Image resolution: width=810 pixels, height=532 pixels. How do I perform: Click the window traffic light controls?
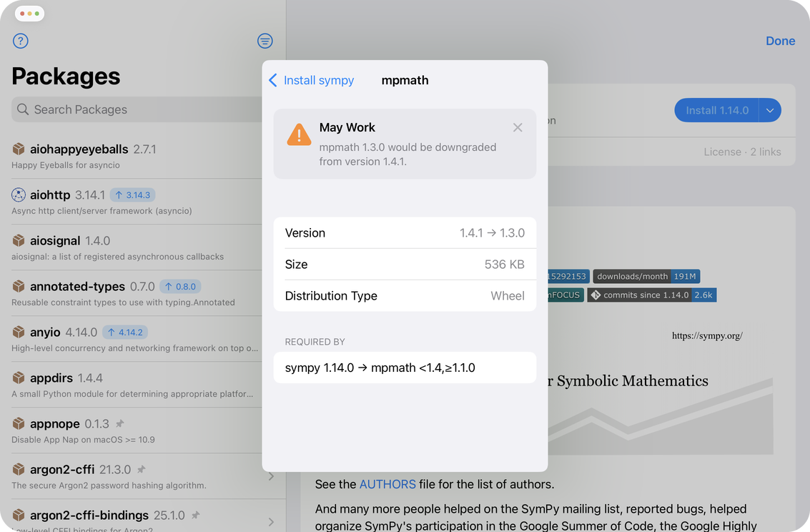29,14
